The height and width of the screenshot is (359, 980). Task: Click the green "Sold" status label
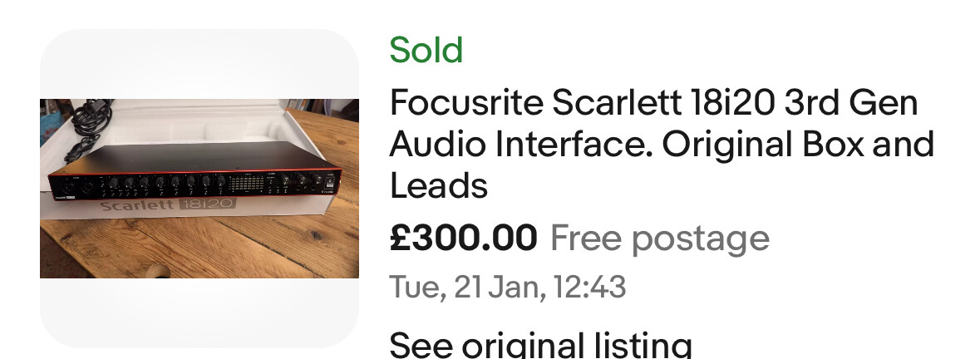426,52
